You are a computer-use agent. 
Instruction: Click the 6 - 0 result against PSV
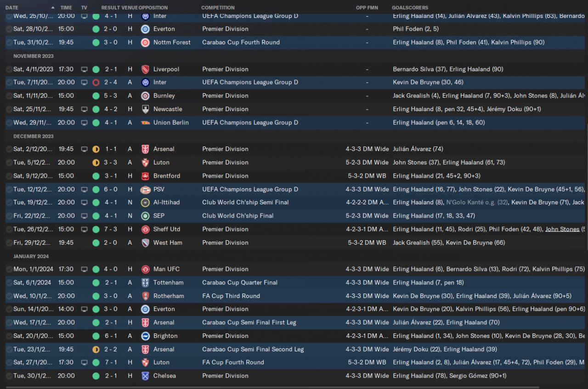coord(110,189)
